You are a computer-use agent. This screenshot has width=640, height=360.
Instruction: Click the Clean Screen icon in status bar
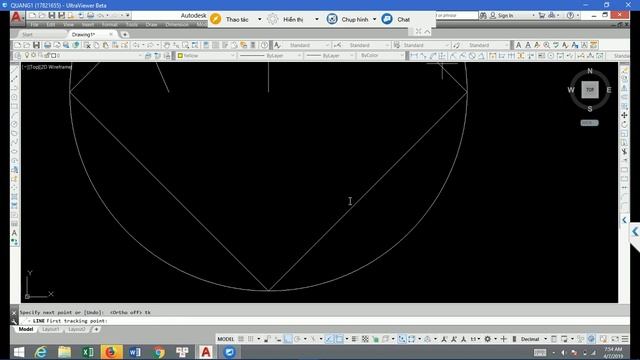coord(614,339)
